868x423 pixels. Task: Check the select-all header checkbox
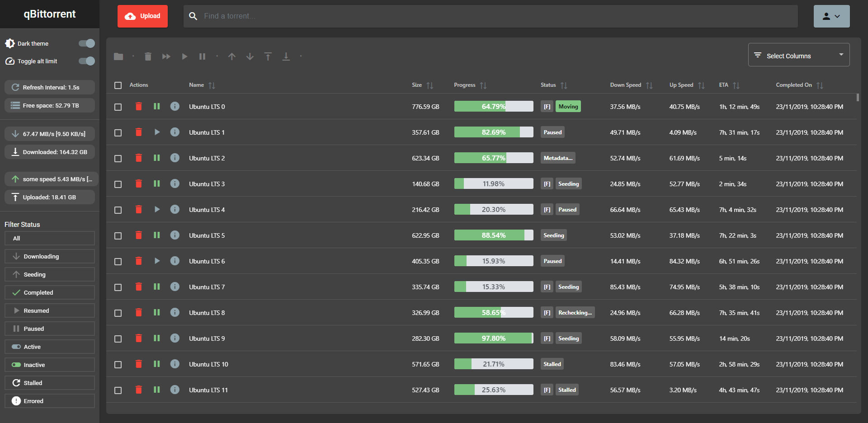pyautogui.click(x=118, y=85)
